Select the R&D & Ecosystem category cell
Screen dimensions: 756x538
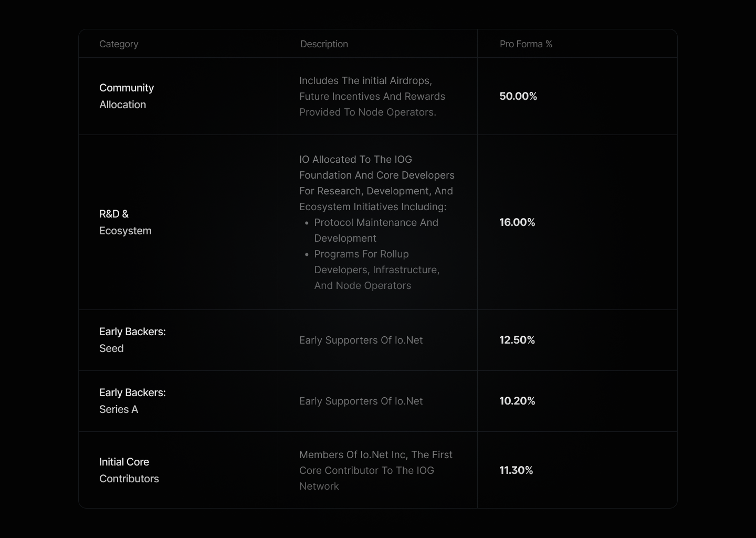tap(125, 222)
